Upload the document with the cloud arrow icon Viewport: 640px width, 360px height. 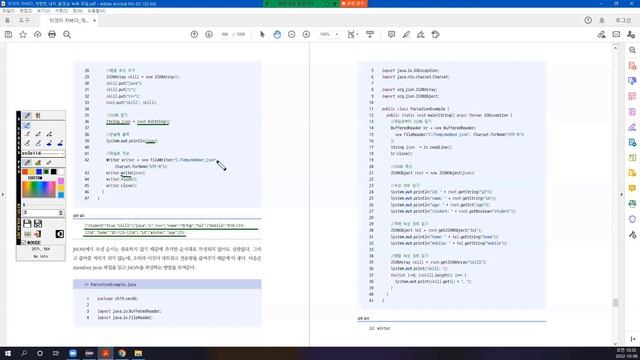38,35
